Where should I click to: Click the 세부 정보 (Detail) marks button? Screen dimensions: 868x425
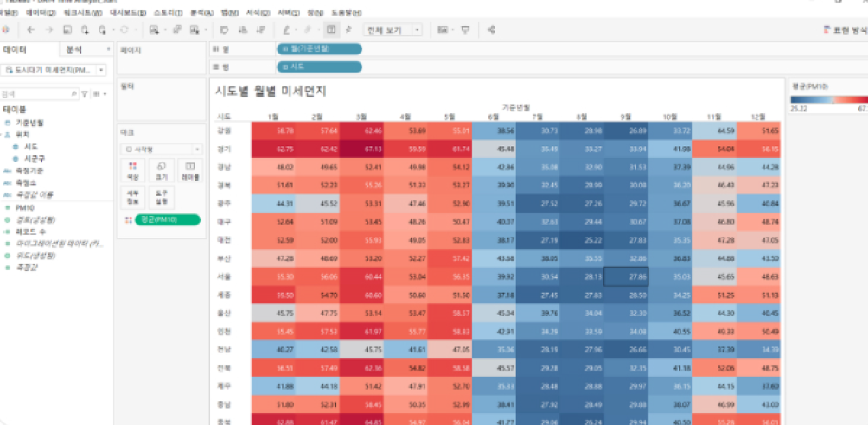point(132,198)
